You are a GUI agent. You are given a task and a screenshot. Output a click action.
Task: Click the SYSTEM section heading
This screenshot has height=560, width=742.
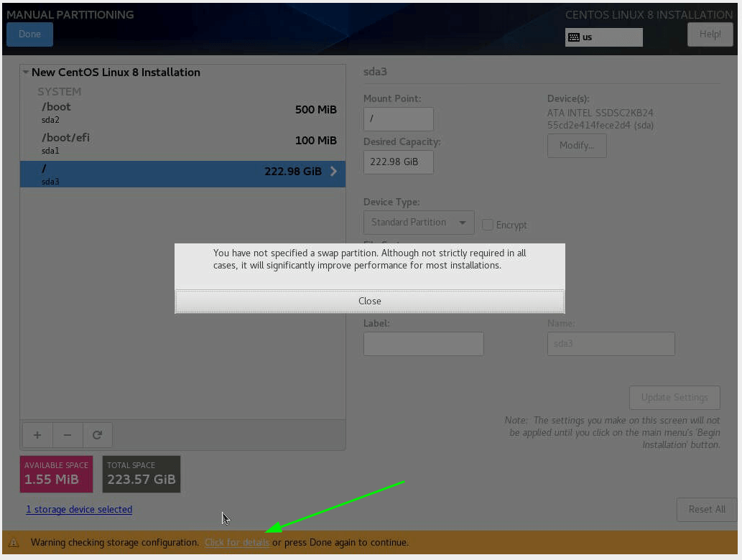click(59, 92)
